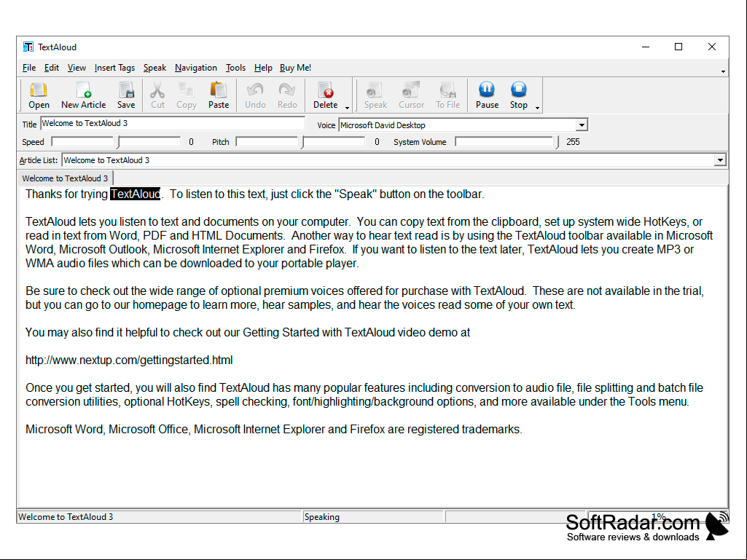Click the Open toolbar icon
Screen dimensions: 747x560
39,95
